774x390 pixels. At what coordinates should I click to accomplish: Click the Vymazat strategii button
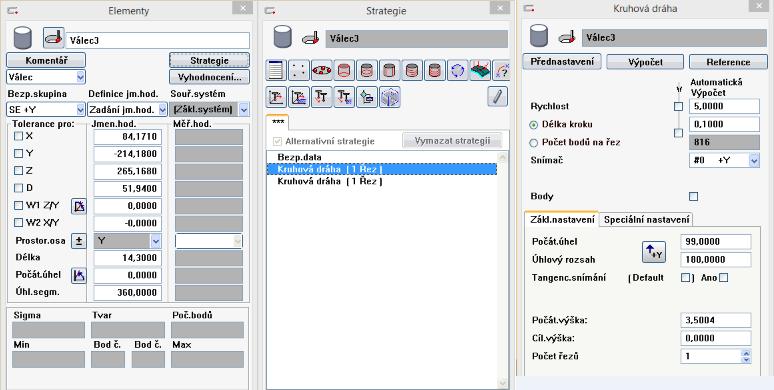tap(452, 141)
